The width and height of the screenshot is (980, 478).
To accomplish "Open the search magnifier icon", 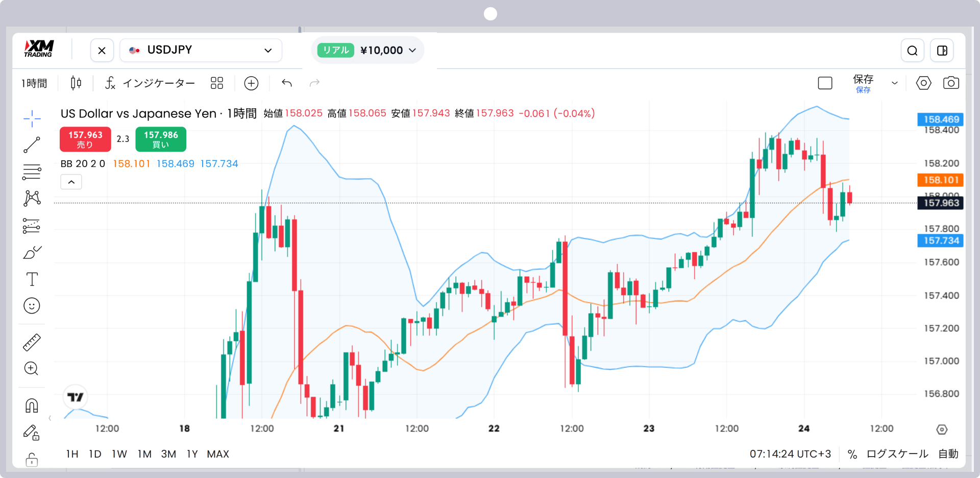I will click(913, 51).
